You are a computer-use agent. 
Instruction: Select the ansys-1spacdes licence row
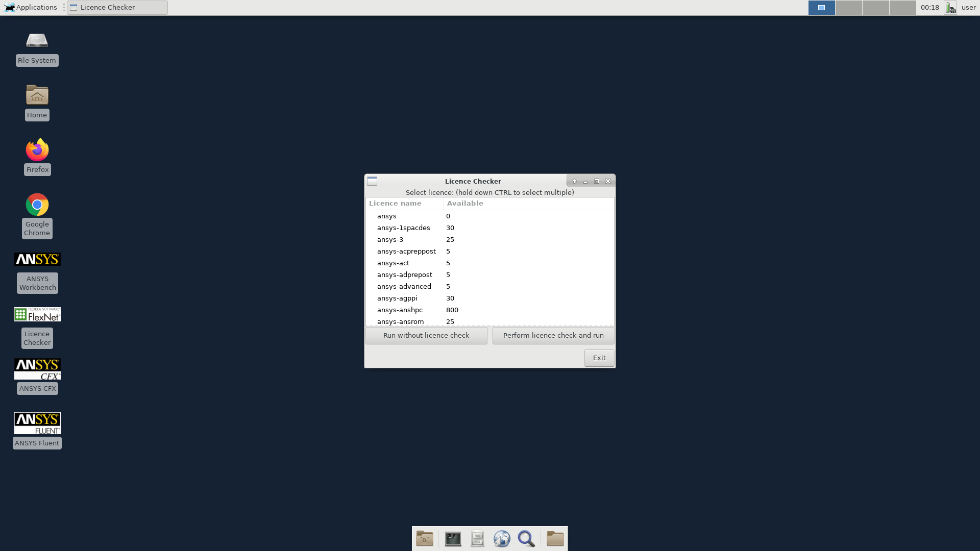[x=403, y=228]
